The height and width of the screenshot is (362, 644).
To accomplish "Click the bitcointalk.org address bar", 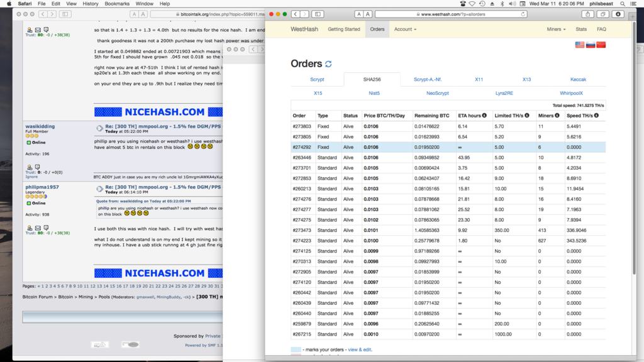I will [208, 14].
